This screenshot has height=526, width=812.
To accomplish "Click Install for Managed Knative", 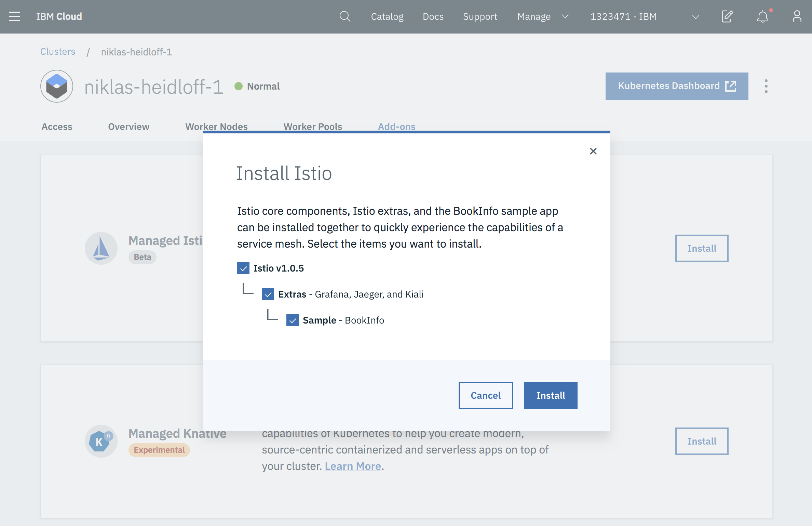I will 702,441.
